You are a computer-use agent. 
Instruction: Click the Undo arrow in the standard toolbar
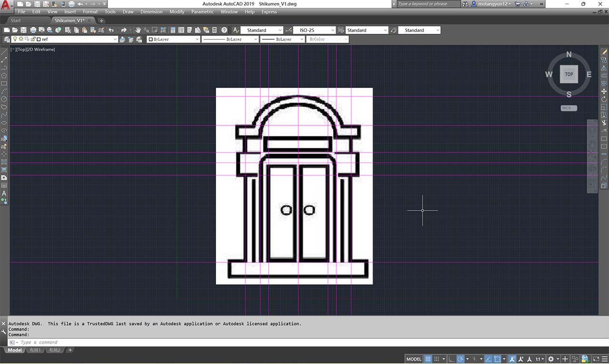[111, 30]
